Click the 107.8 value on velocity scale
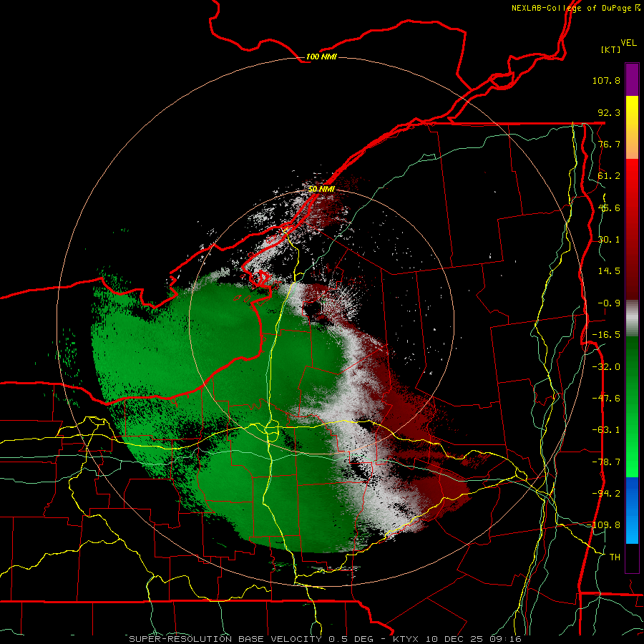 606,80
